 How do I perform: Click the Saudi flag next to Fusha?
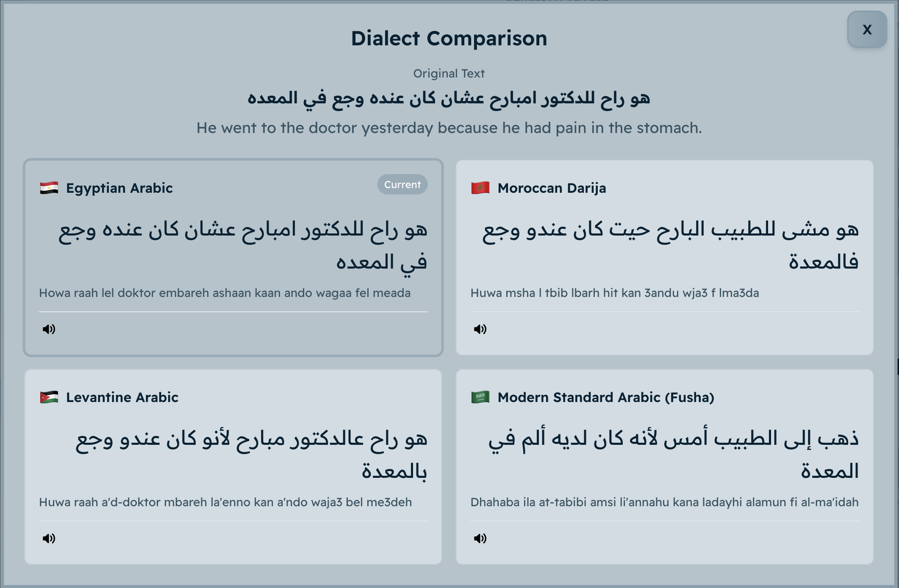click(x=479, y=397)
